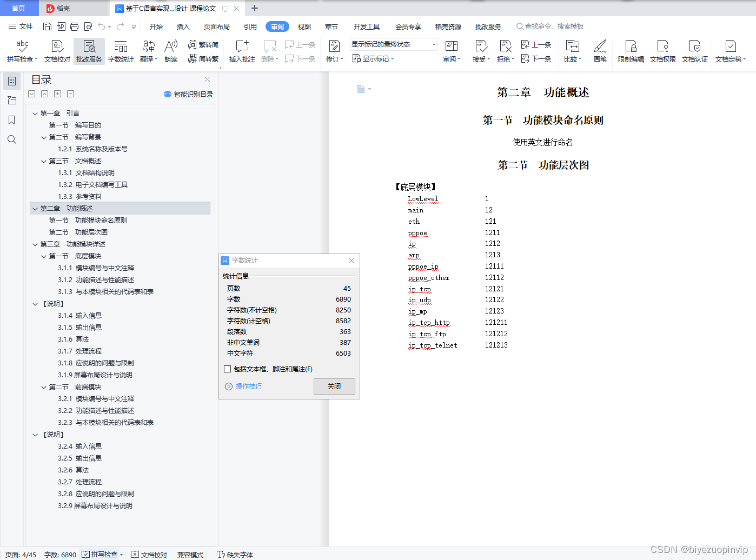
Task: Collapse the 第三节 文档概述 tree node
Action: (44, 161)
